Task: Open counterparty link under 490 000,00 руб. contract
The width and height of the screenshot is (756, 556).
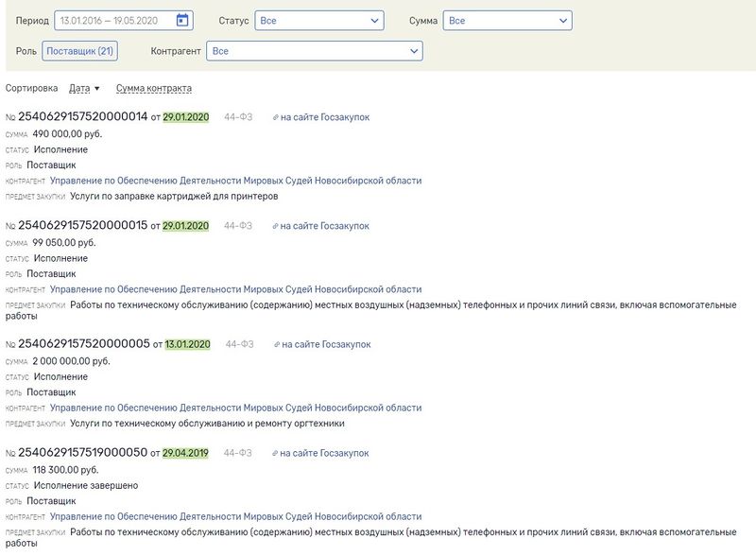Action: click(235, 181)
